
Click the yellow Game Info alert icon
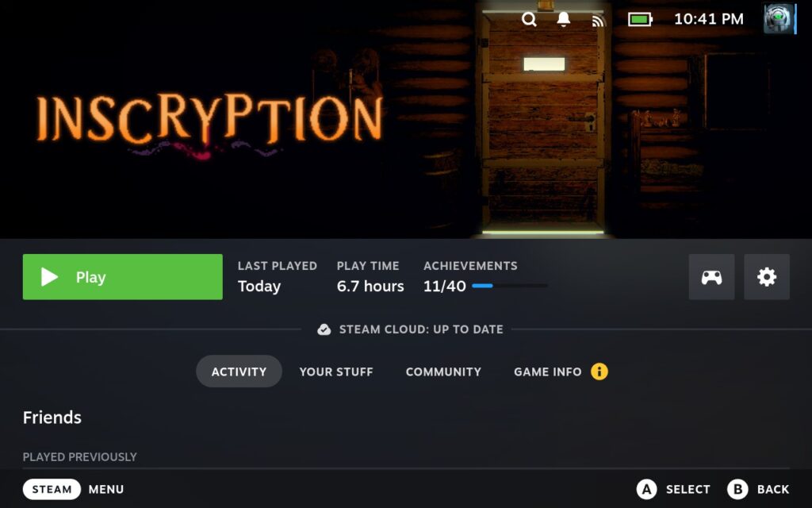point(599,371)
